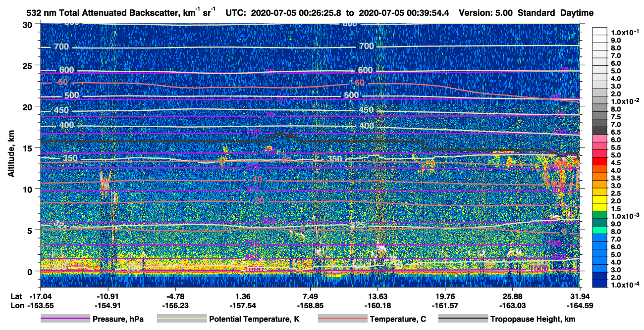Click the Pressure, hPa legend line
Image resolution: width=644 pixels, height=330 pixels.
coord(65,319)
